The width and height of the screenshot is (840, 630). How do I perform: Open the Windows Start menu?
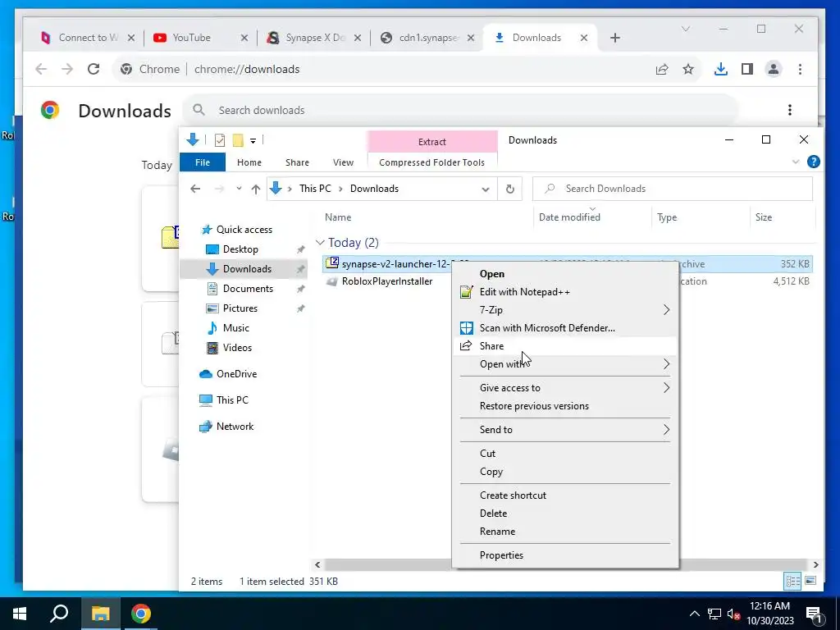(20, 614)
